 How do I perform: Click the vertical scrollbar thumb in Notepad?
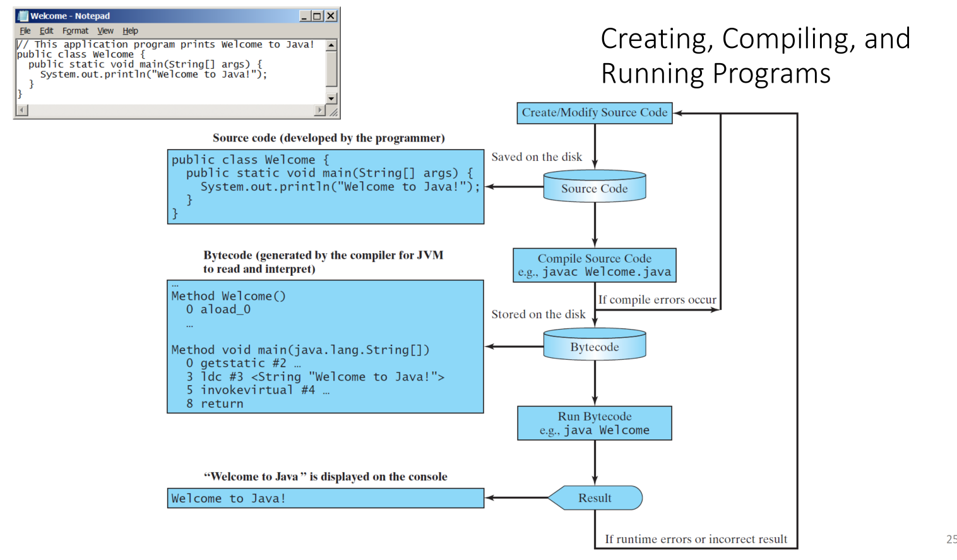[x=331, y=69]
